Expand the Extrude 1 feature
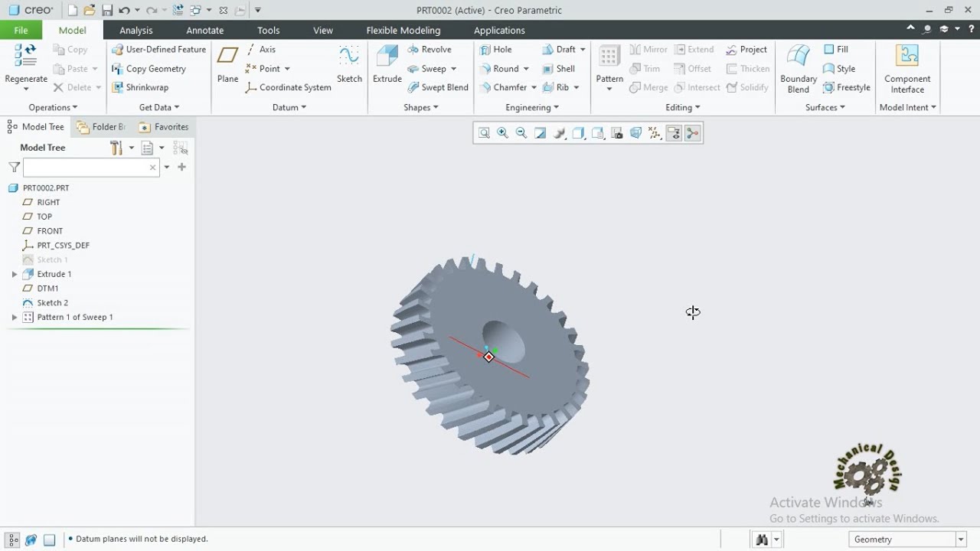This screenshot has height=551, width=980. 14,274
